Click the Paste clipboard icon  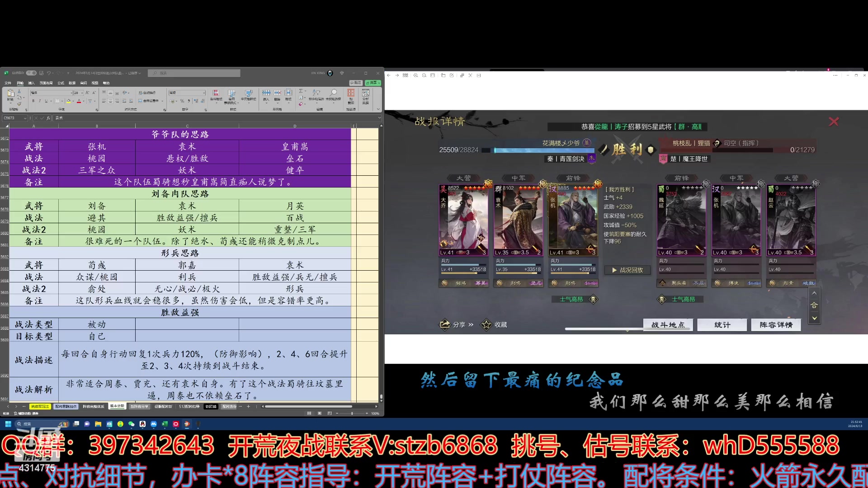[x=10, y=93]
